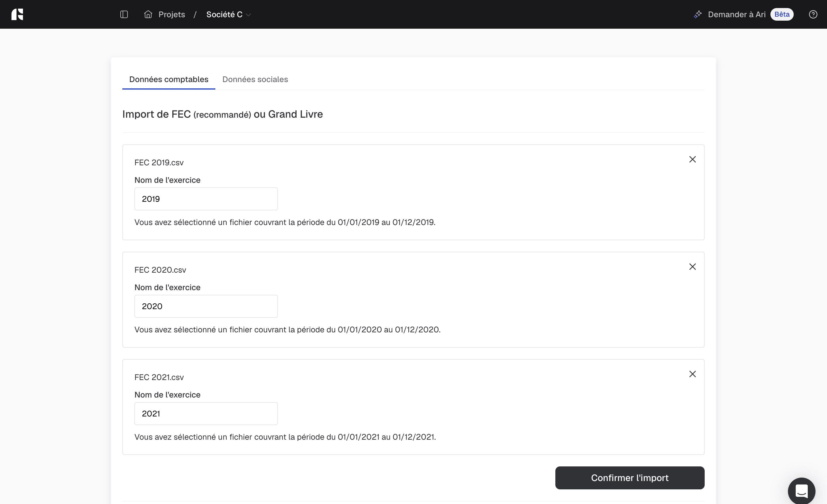
Task: Edit exercise name field containing 2020
Action: (x=206, y=306)
